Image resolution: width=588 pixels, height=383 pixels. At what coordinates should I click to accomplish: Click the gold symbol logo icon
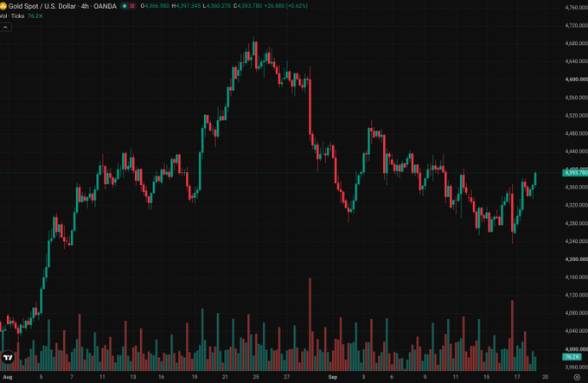[x=3, y=6]
